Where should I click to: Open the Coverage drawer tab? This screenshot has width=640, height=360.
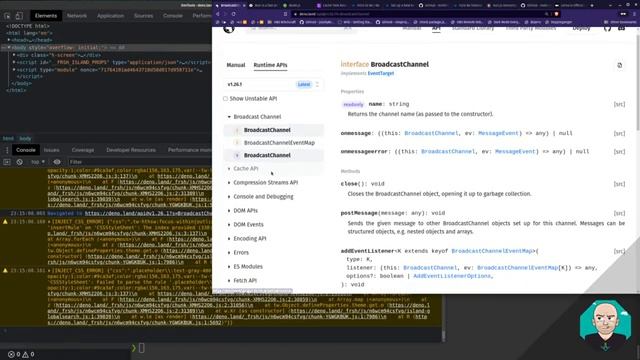point(83,150)
